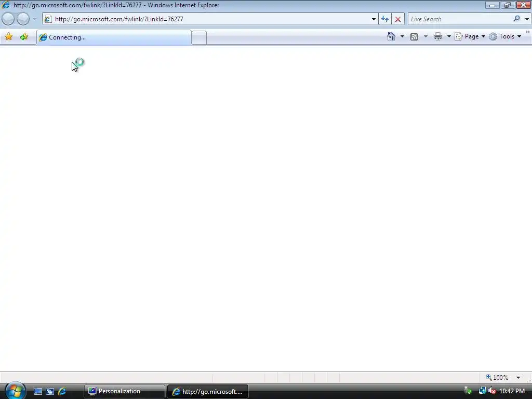The image size is (532, 399).
Task: Click the Print icon
Action: (437, 36)
